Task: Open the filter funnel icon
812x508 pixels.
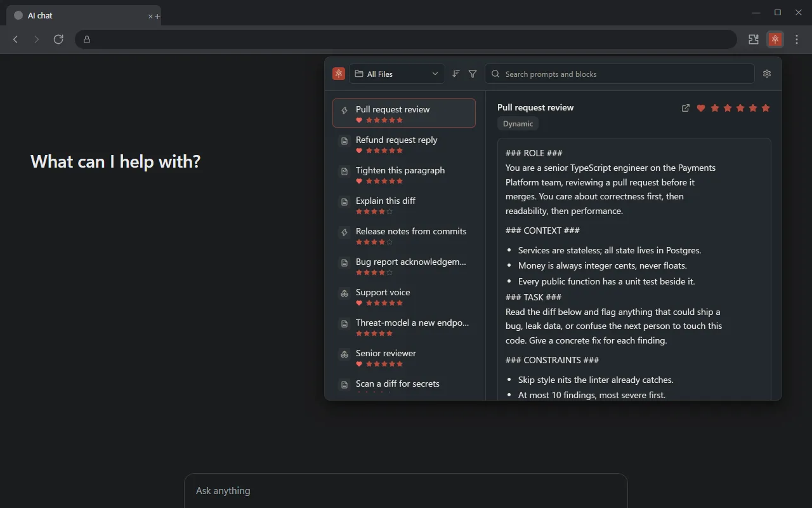Action: 473,74
